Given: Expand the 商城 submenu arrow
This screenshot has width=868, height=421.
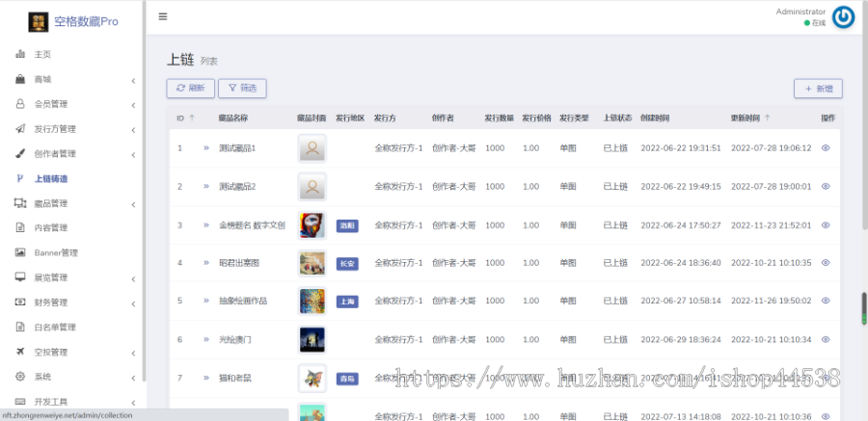Looking at the screenshot, I should point(133,81).
